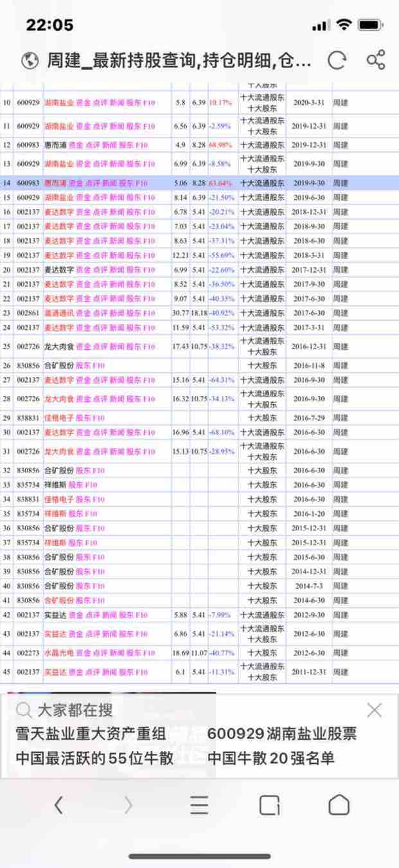399x868 pixels.
Task: Open 股东 link in row 35
Action: [x=76, y=514]
